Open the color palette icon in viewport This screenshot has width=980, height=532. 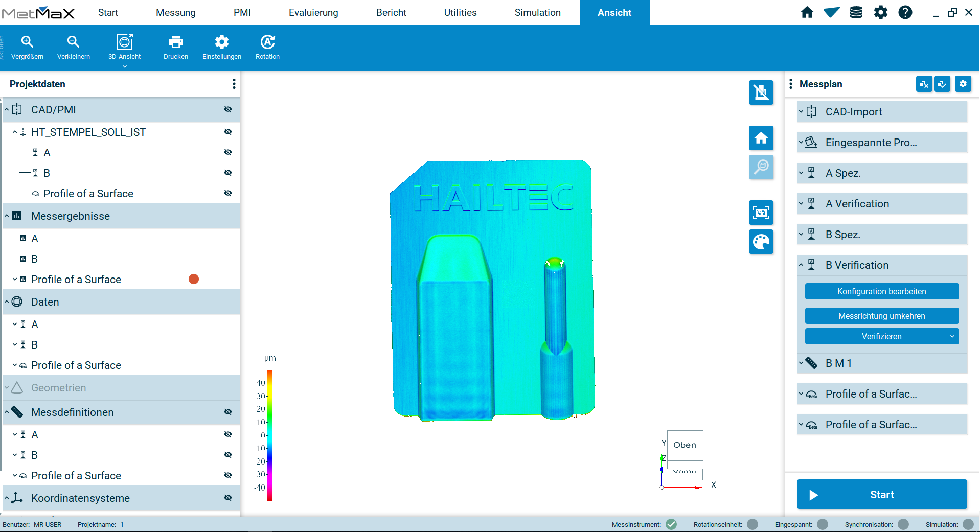761,242
